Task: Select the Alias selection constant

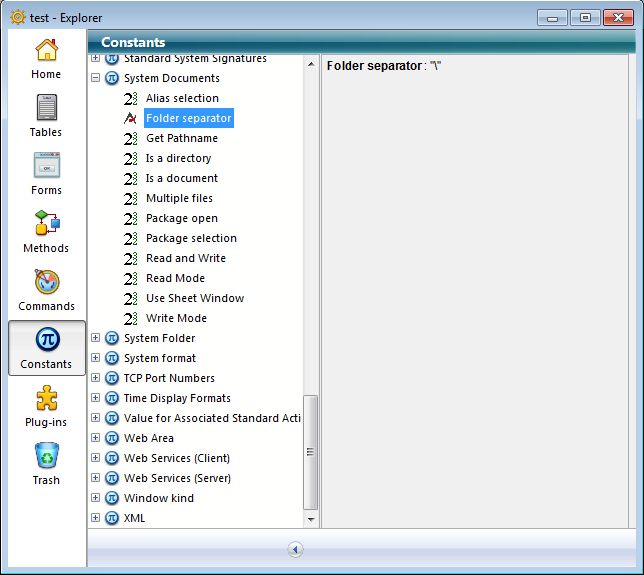Action: click(x=182, y=98)
